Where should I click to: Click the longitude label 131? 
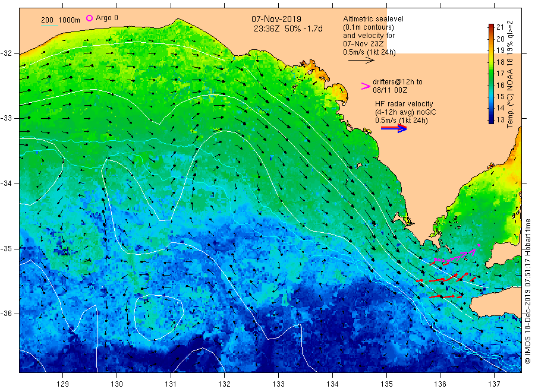coord(171,384)
